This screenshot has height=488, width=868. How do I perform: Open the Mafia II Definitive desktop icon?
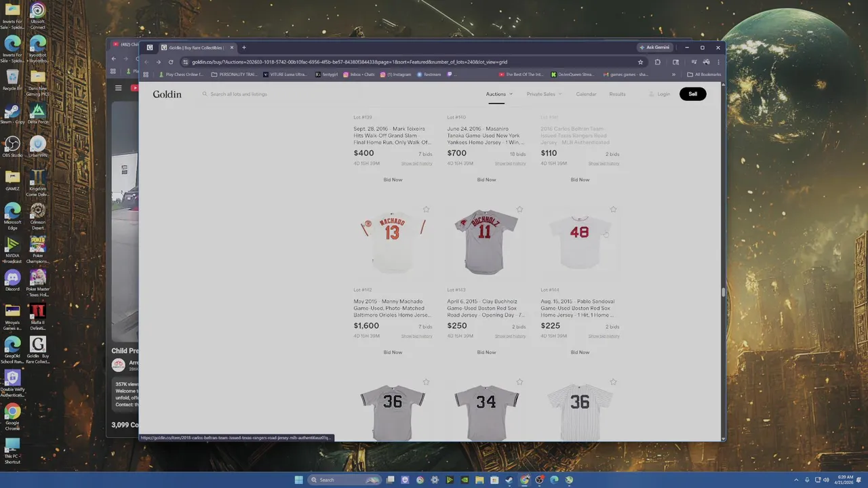click(x=38, y=317)
